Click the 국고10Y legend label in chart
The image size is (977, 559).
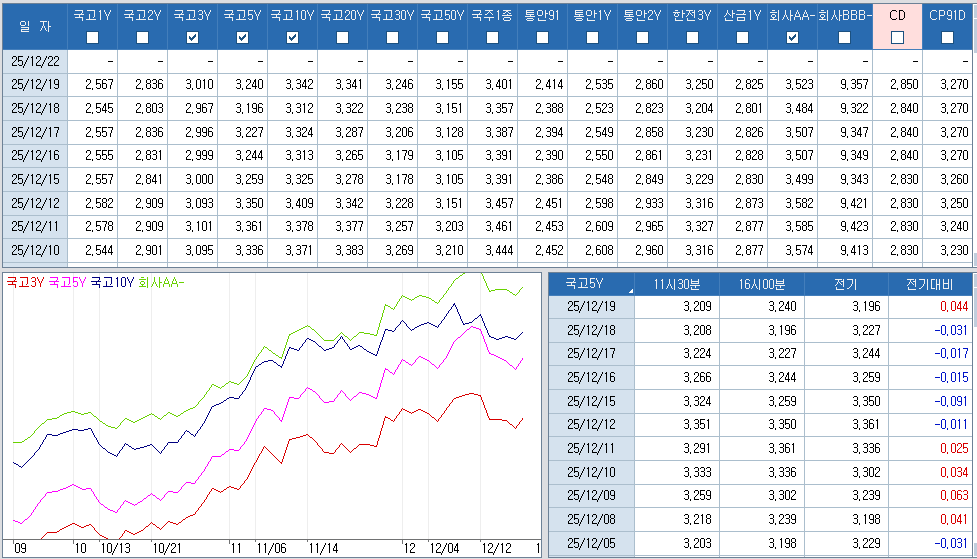pos(112,283)
